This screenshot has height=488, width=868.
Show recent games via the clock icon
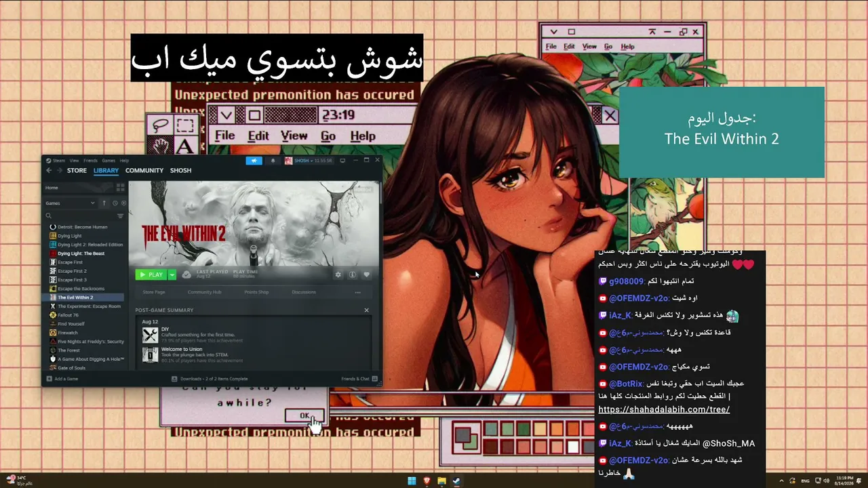coord(115,203)
